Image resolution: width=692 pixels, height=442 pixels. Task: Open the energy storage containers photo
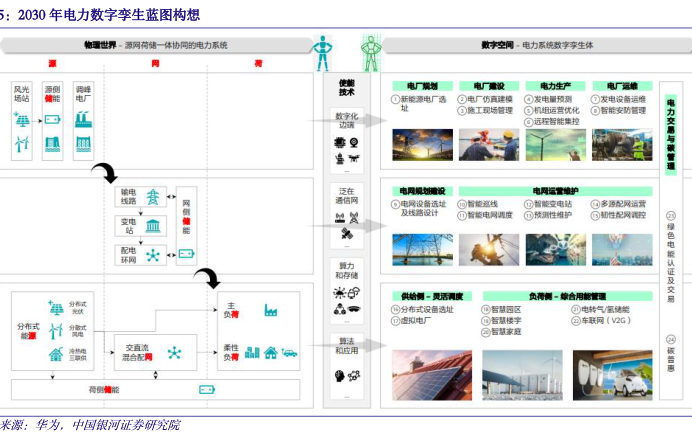tap(523, 375)
